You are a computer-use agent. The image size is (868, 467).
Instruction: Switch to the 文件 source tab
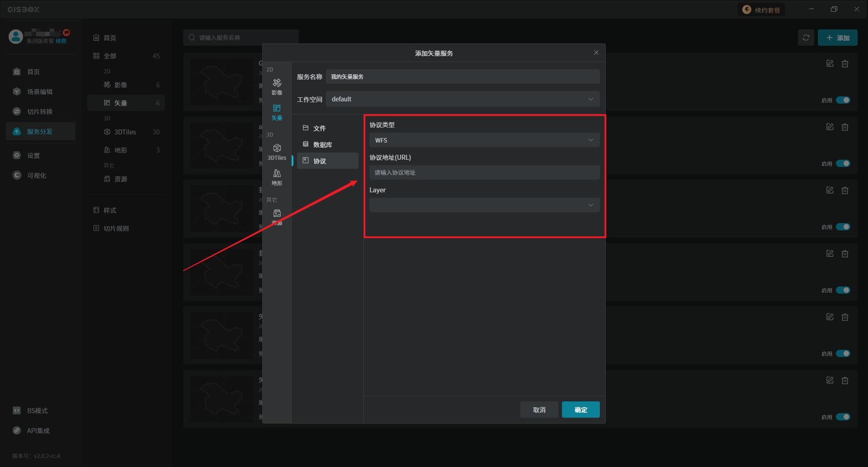pos(319,129)
